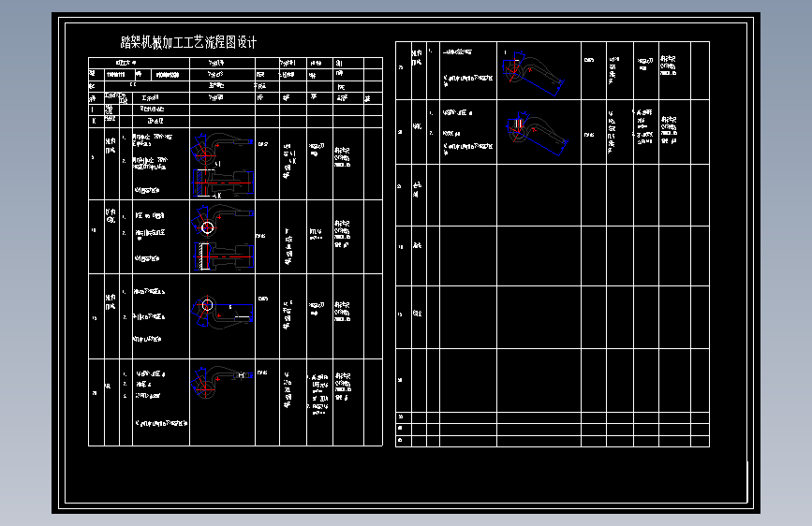The width and height of the screenshot is (812, 526).
Task: Pick the sketch with the white bore circle in the left table
Action: (x=223, y=238)
